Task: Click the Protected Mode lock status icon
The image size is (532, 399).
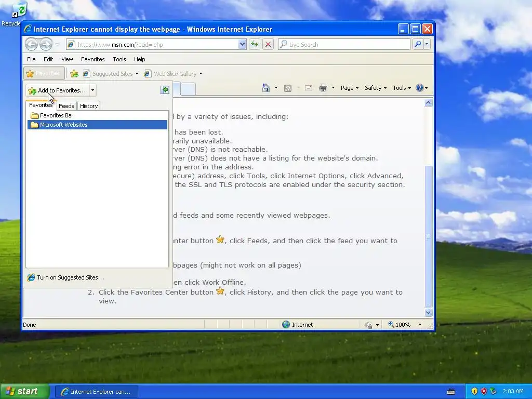Action: [368, 325]
